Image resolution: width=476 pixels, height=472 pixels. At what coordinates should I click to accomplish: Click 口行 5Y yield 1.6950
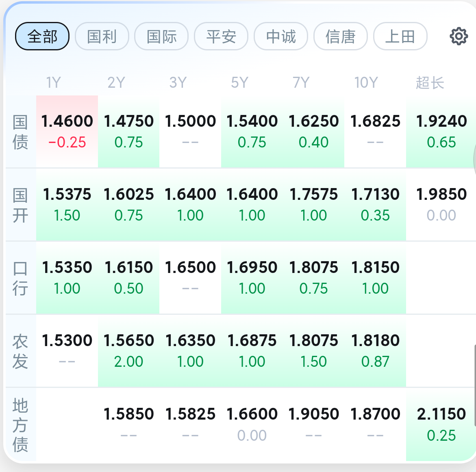pos(252,278)
